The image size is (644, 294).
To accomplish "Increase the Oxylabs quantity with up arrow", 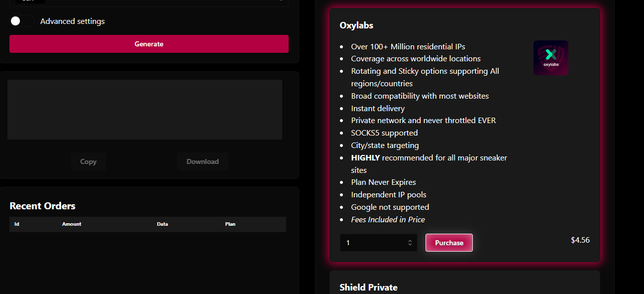I will pos(410,241).
